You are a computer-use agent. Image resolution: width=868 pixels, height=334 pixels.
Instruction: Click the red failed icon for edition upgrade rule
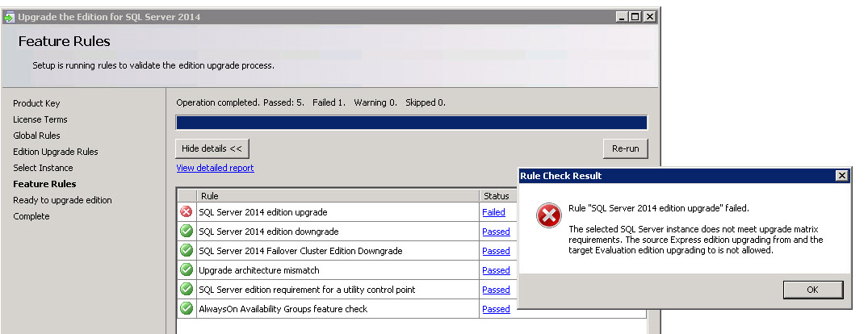[187, 212]
